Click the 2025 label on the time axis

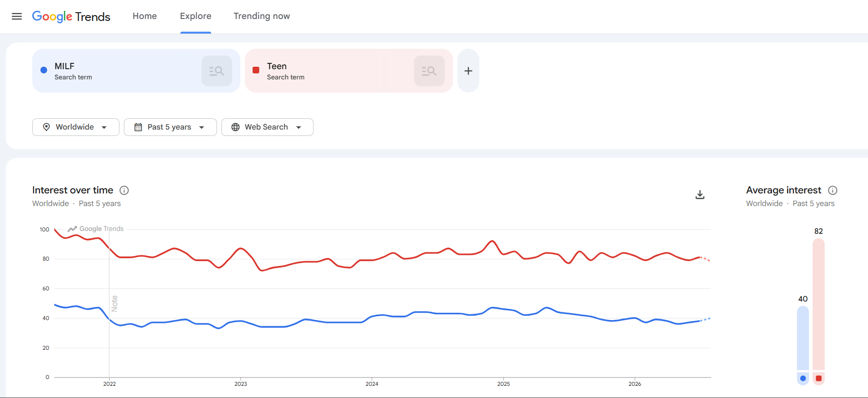504,384
